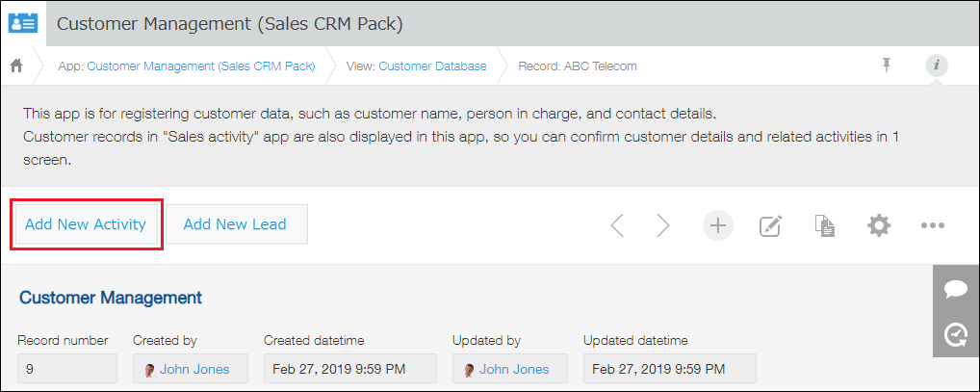Go to portal via home icon

[17, 65]
